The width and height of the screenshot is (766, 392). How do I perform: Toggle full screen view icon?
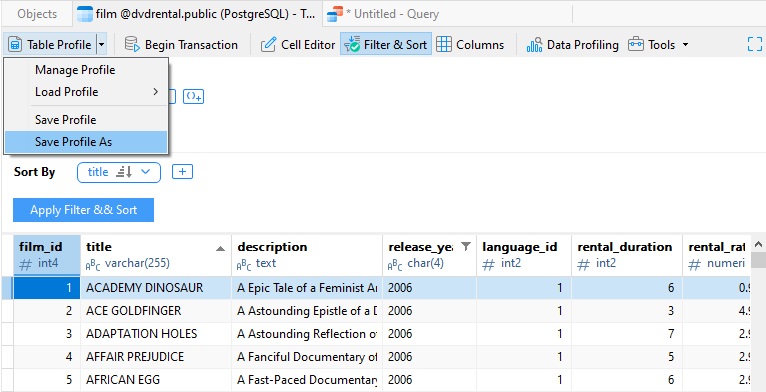pos(755,44)
